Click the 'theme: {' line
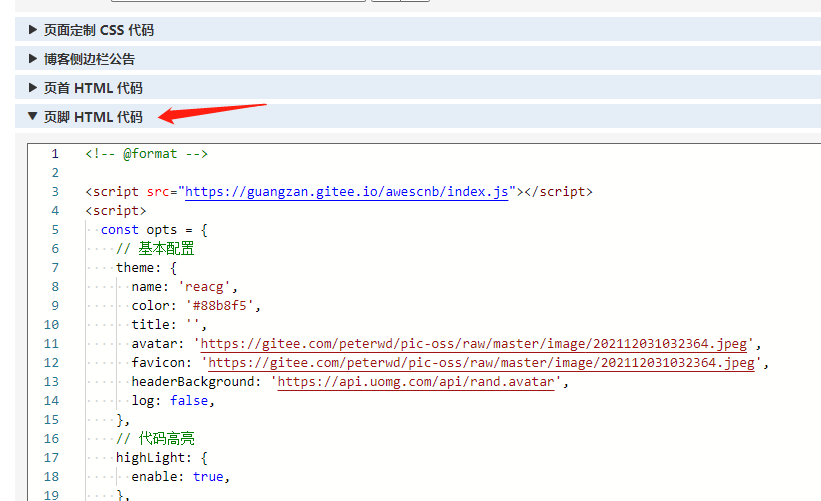Viewport: 821px width, 501px height. pos(147,268)
